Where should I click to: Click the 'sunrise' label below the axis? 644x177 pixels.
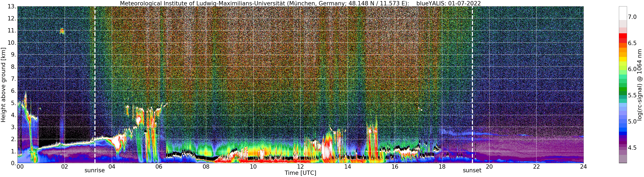coord(94,171)
